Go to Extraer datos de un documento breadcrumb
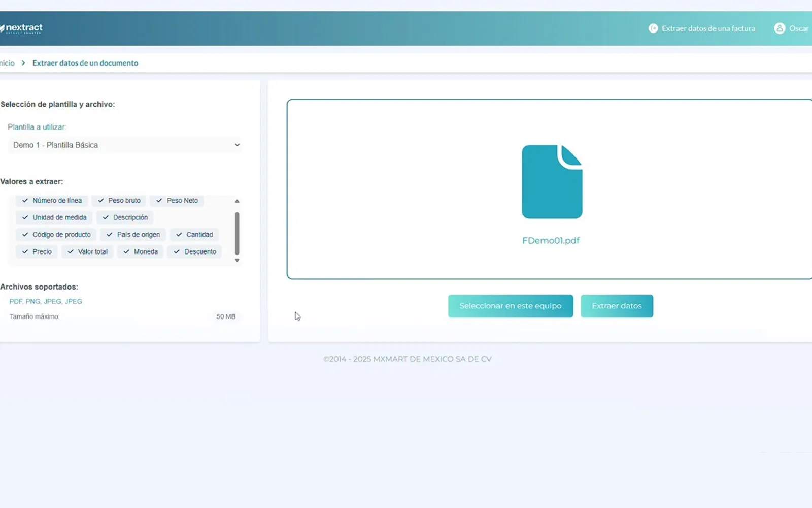Image resolution: width=812 pixels, height=508 pixels. tap(85, 63)
